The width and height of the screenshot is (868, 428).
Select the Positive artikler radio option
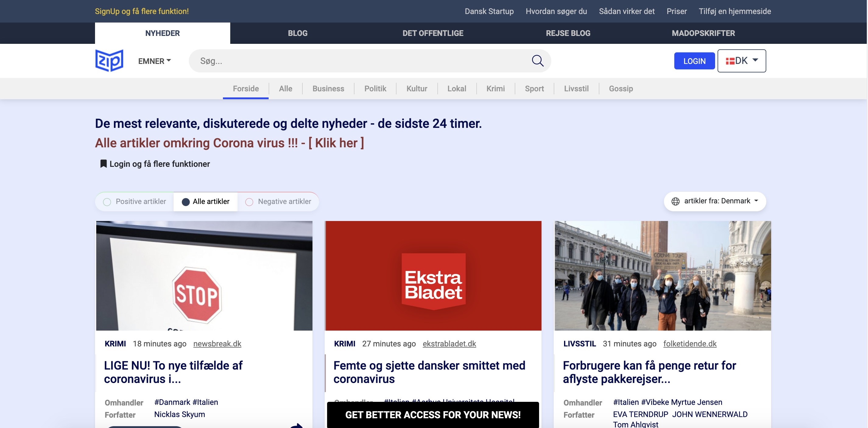pos(107,202)
